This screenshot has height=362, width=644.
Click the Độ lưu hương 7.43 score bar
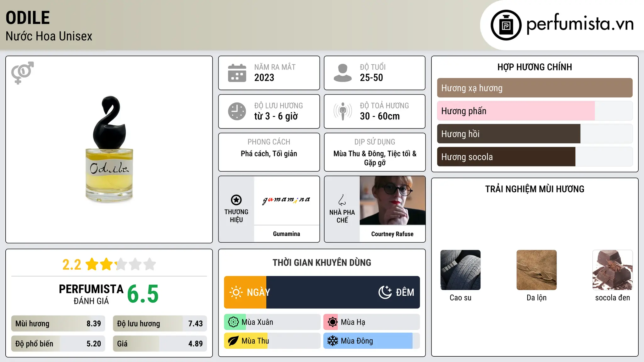pyautogui.click(x=160, y=324)
